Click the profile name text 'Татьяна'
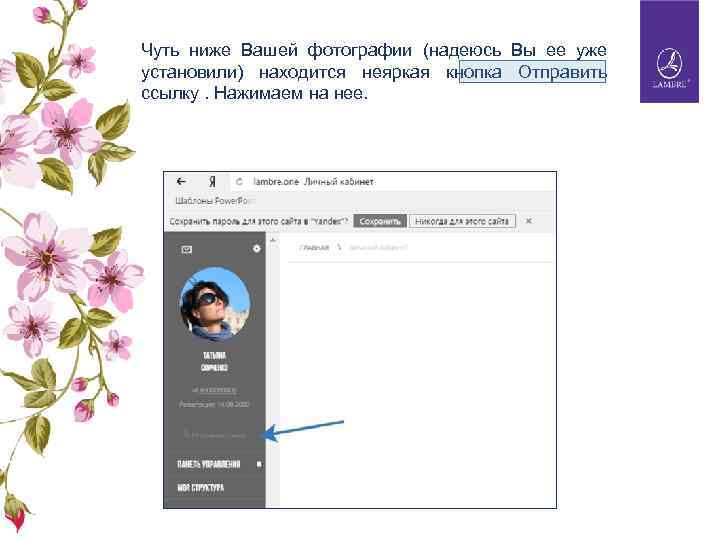720x540 pixels. pos(214,356)
